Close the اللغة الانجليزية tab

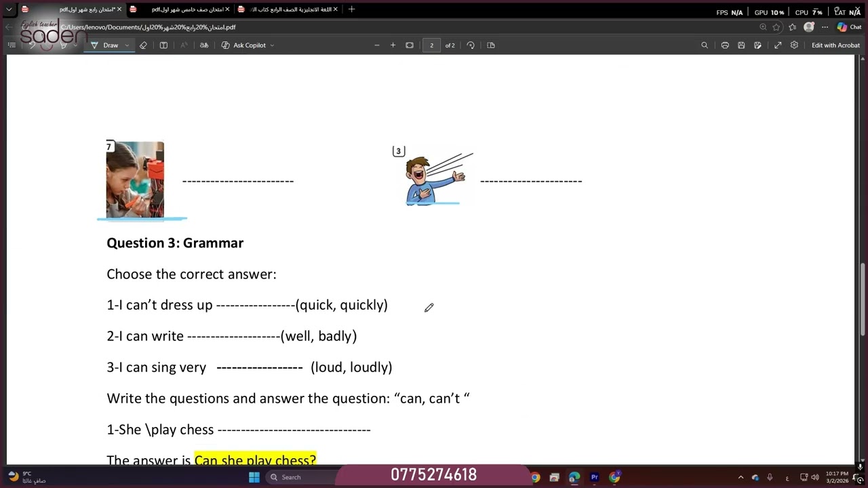point(335,9)
